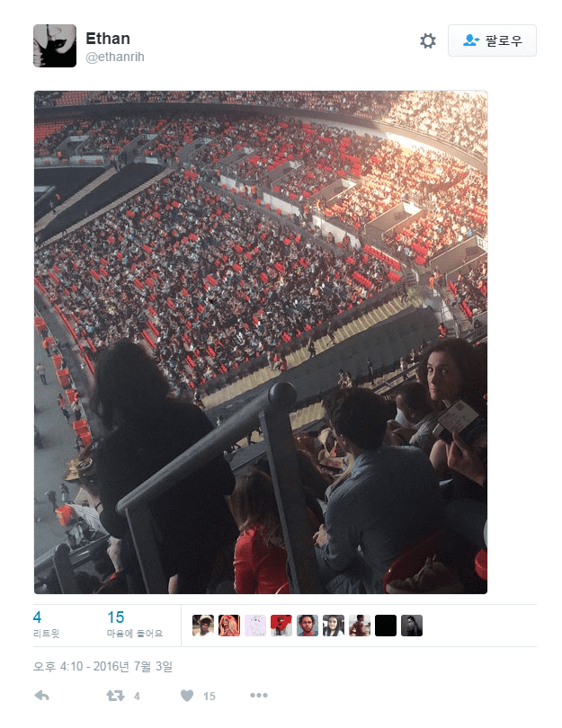Click the retweet icon below the tweet
Screen dimensions: 562x728
click(115, 695)
